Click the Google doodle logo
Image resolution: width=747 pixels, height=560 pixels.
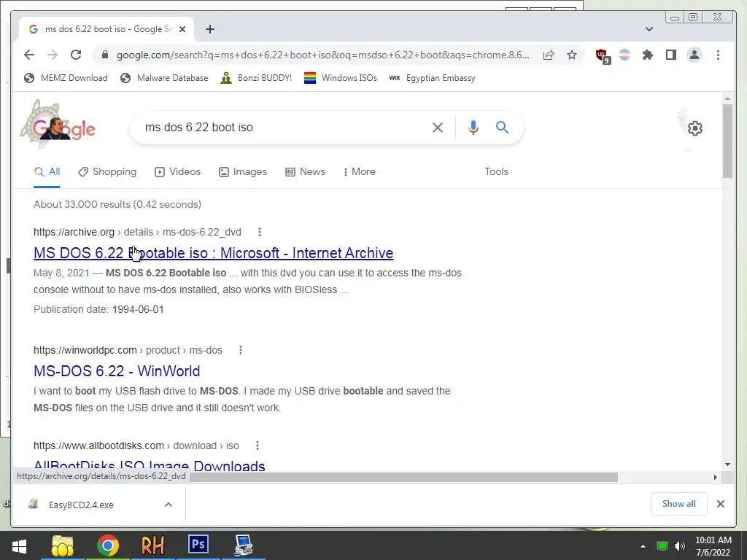[58, 125]
